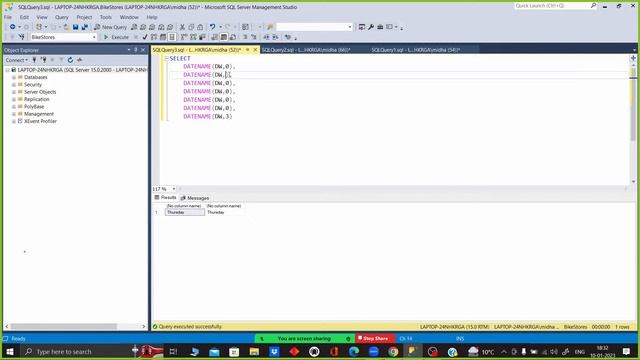Click the Open File folder icon
This screenshot has width=640, height=360.
coord(66,27)
